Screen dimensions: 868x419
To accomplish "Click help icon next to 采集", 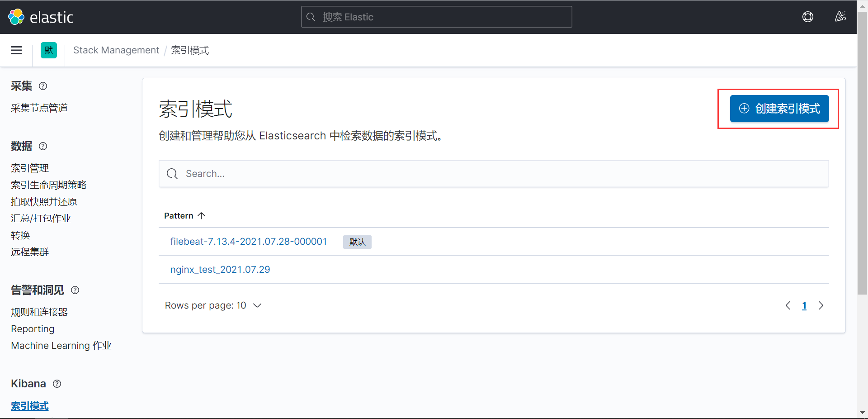I will (43, 86).
